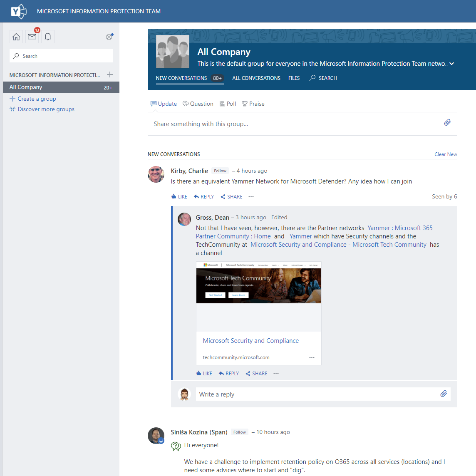Open the Yammer home feed
Image resolution: width=476 pixels, height=476 pixels.
pos(16,37)
